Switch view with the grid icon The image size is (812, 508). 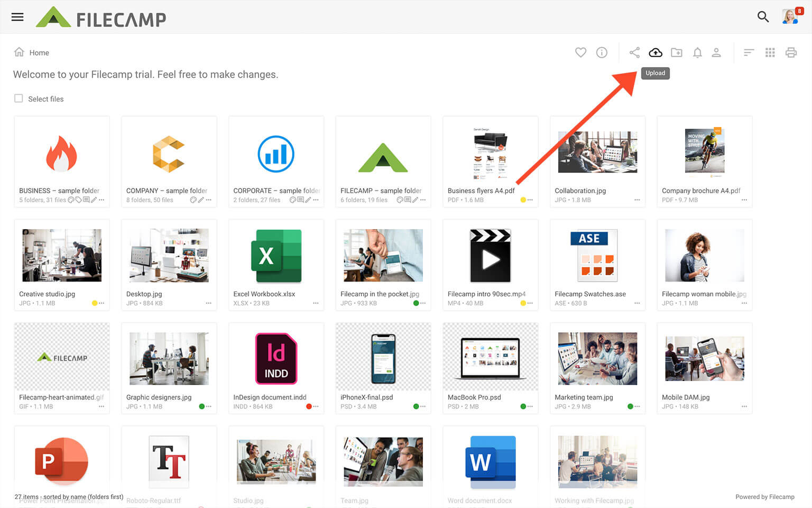click(770, 52)
